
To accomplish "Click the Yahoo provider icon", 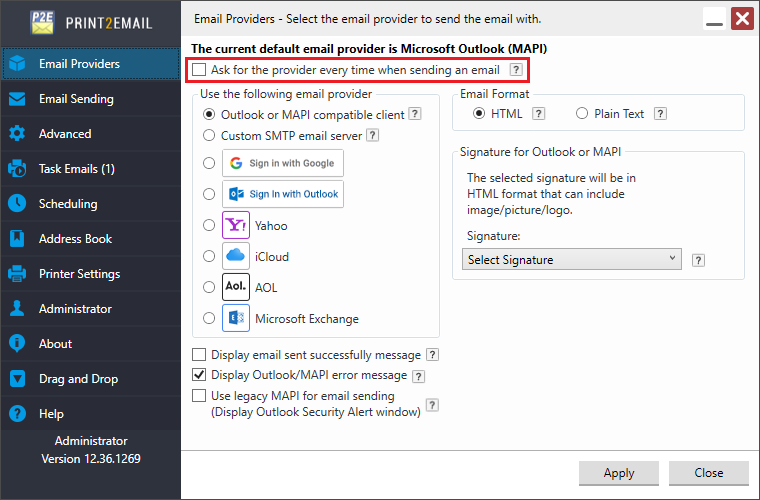I will pos(236,225).
